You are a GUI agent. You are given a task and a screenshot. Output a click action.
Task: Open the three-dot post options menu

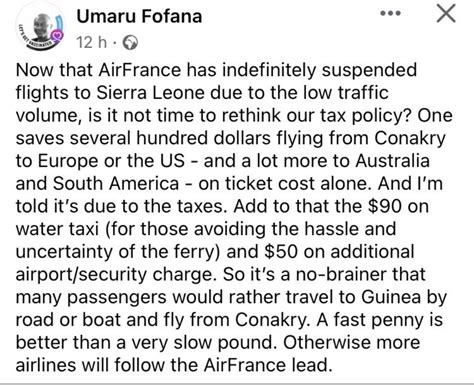point(391,14)
